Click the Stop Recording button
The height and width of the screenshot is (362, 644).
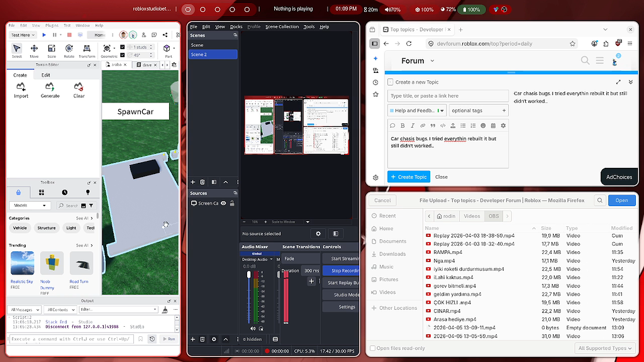(x=341, y=270)
